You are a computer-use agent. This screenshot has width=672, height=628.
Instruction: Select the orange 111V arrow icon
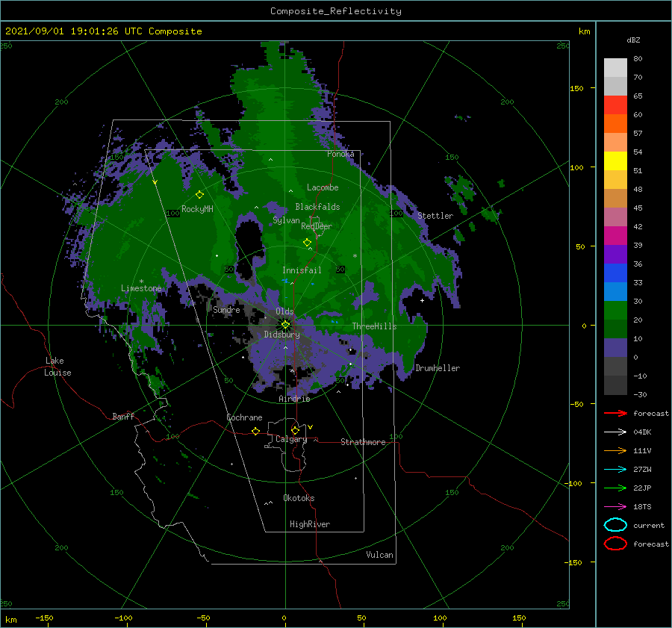(x=615, y=450)
